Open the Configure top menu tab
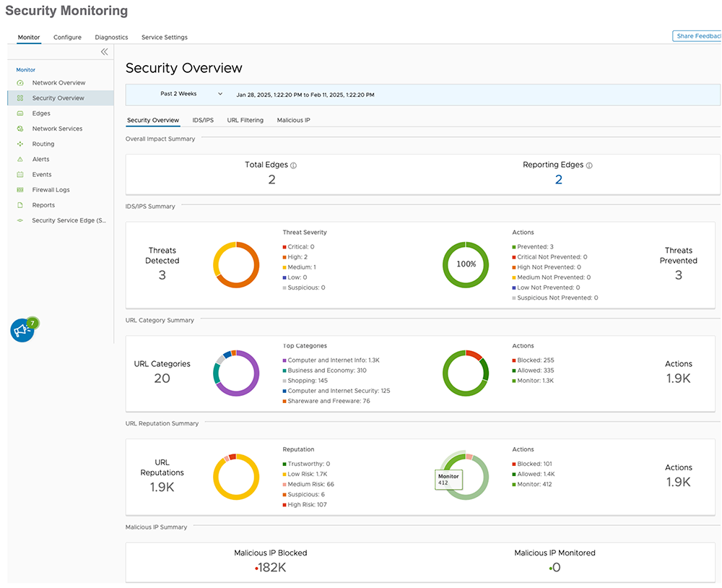Viewport: 722px width, 588px height. click(67, 38)
